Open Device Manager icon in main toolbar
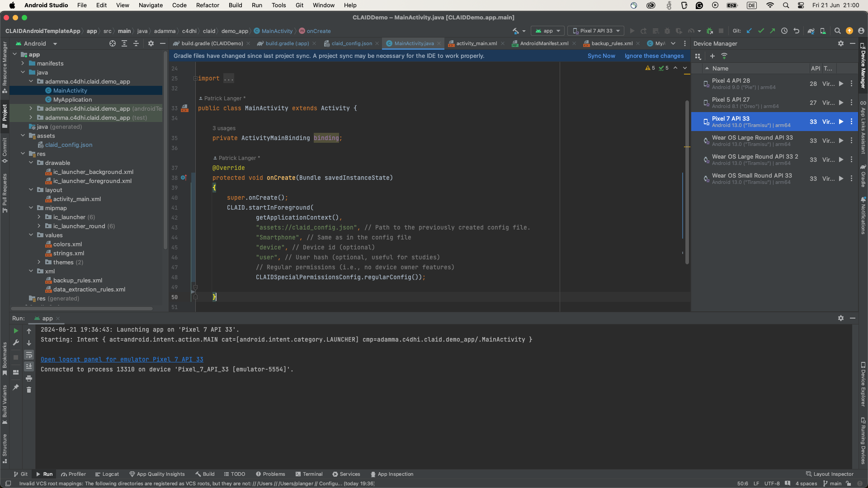Image resolution: width=868 pixels, height=488 pixels. pos(823,31)
